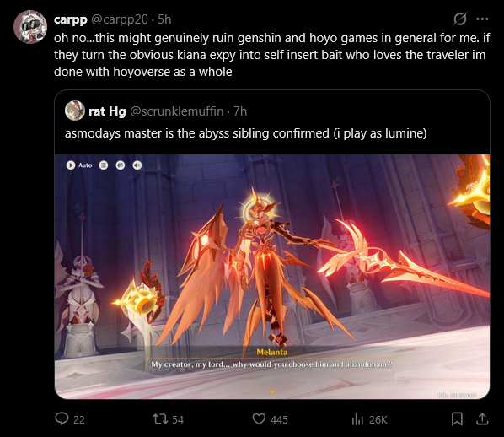The height and width of the screenshot is (437, 504).
Task: Open carpp's profile avatar
Action: pyautogui.click(x=30, y=27)
